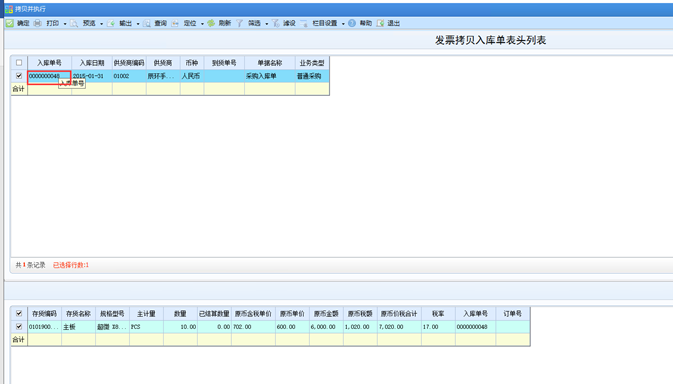Click the 原币价税合计 column header
Screen dimensions: 673x384
pos(399,314)
